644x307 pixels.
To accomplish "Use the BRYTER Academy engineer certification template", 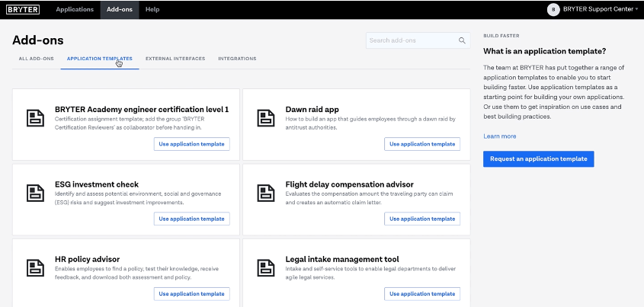I will point(192,144).
